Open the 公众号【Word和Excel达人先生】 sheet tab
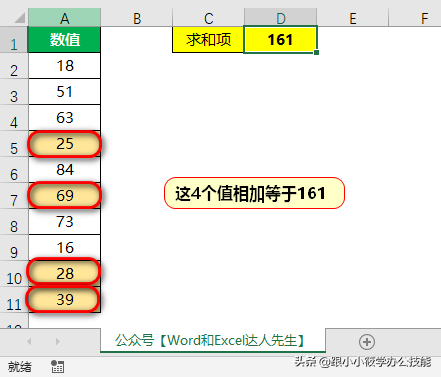Image resolution: width=441 pixels, height=377 pixels. (213, 340)
